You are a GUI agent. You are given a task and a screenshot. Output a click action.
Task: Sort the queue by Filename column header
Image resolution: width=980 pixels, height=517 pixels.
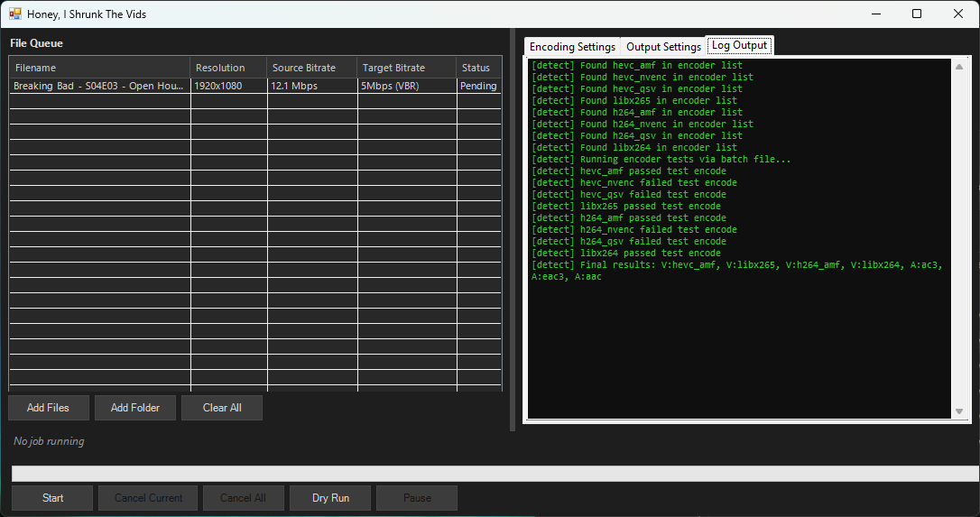[99, 68]
